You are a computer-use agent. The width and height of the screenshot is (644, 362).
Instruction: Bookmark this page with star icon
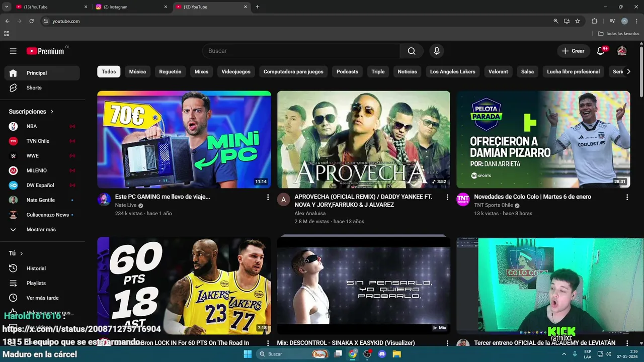coord(578,21)
